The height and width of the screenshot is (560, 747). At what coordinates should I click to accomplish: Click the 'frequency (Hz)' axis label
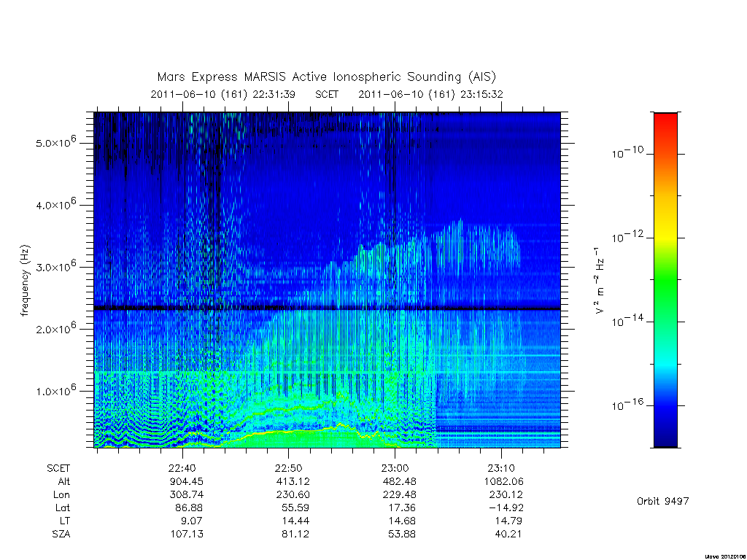(x=25, y=281)
